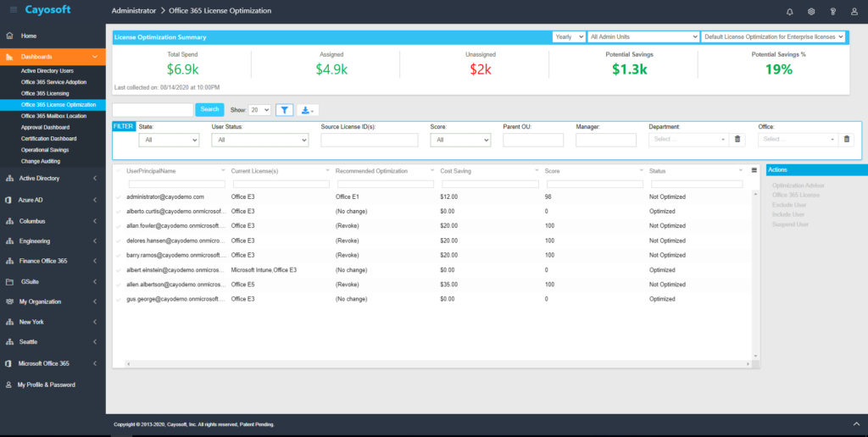
Task: Click the My Organization icon
Action: (x=9, y=301)
